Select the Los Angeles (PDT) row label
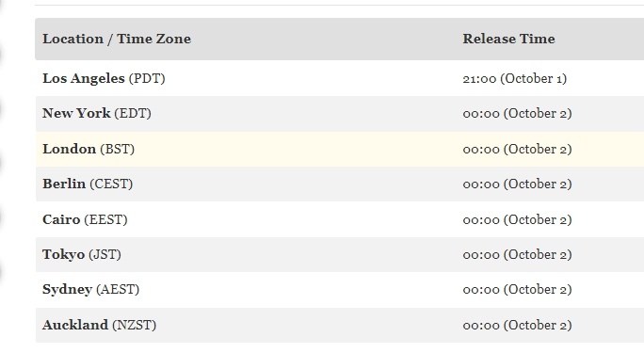This screenshot has width=644, height=353. click(x=104, y=78)
